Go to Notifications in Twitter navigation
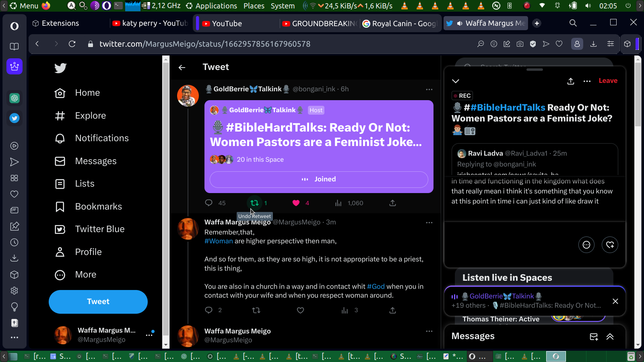This screenshot has width=644, height=362. (x=92, y=138)
